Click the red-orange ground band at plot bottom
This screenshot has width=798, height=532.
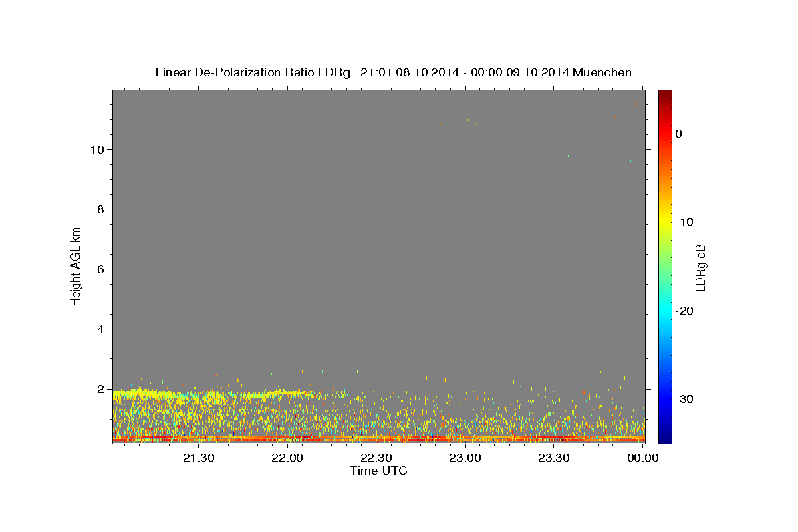pos(378,439)
